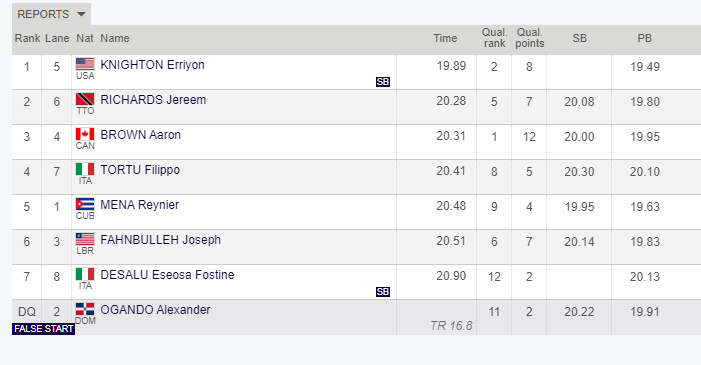The width and height of the screenshot is (701, 365).
Task: Open OGANDO Alexander athlete profile
Action: pos(155,310)
